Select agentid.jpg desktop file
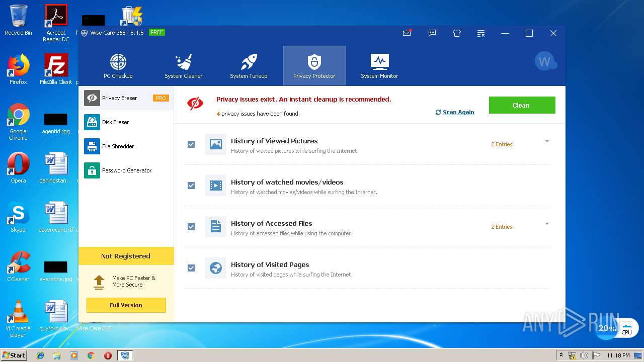 [x=56, y=123]
